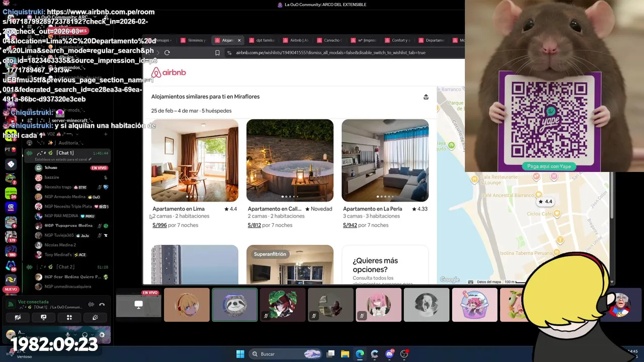Close the active Alojamientos browser tab
The height and width of the screenshot is (362, 644).
(239, 40)
